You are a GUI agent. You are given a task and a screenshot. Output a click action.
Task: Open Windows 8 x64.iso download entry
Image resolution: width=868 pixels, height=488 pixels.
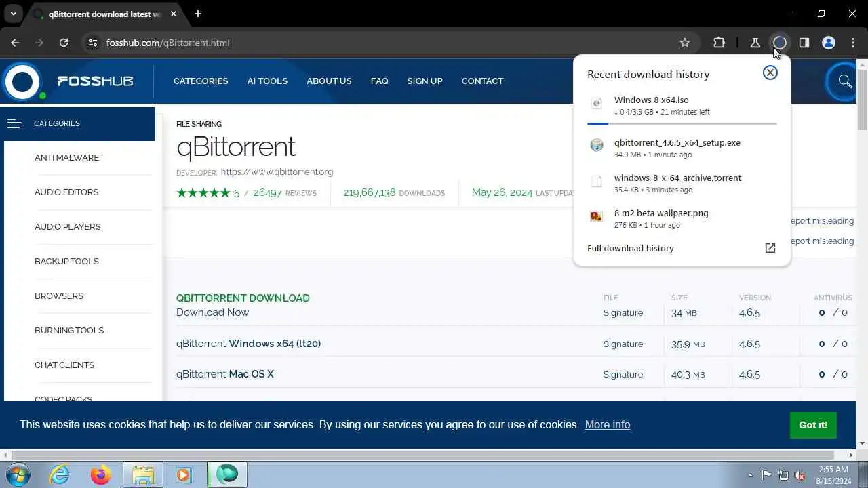[x=682, y=106]
